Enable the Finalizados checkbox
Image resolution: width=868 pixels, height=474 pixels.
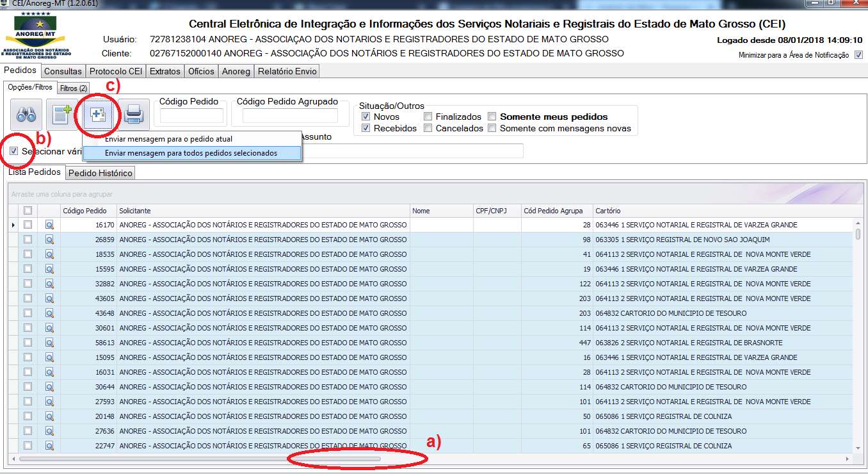coord(428,117)
